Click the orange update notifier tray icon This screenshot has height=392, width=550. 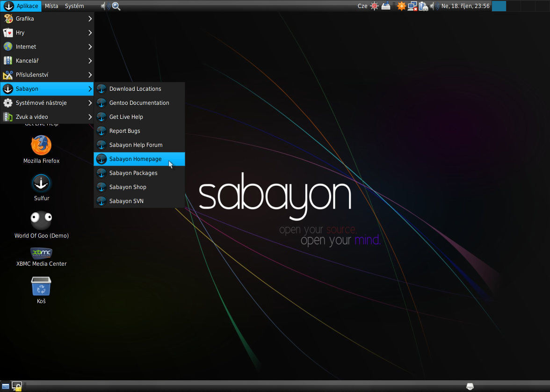(x=401, y=6)
